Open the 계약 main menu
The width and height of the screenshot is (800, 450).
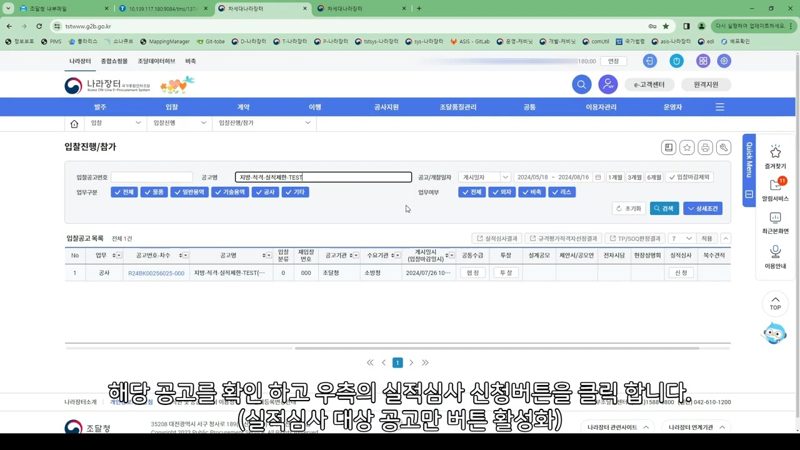pos(243,107)
